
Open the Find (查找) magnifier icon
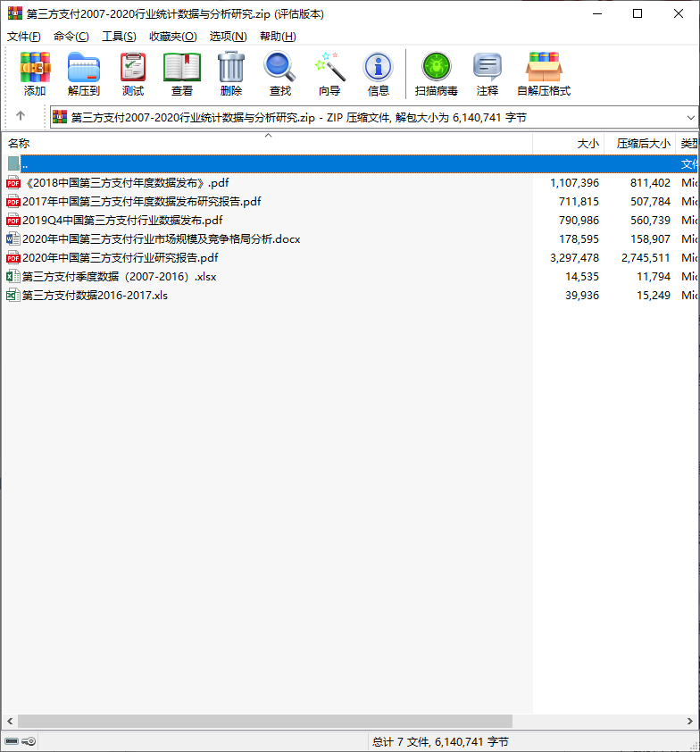coord(280,74)
